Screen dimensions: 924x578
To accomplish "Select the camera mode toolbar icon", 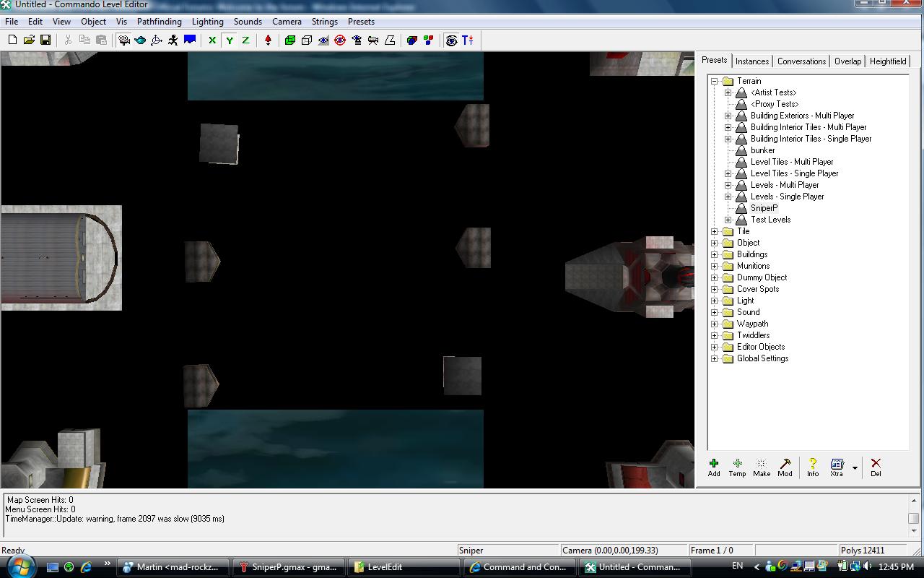I will click(124, 40).
